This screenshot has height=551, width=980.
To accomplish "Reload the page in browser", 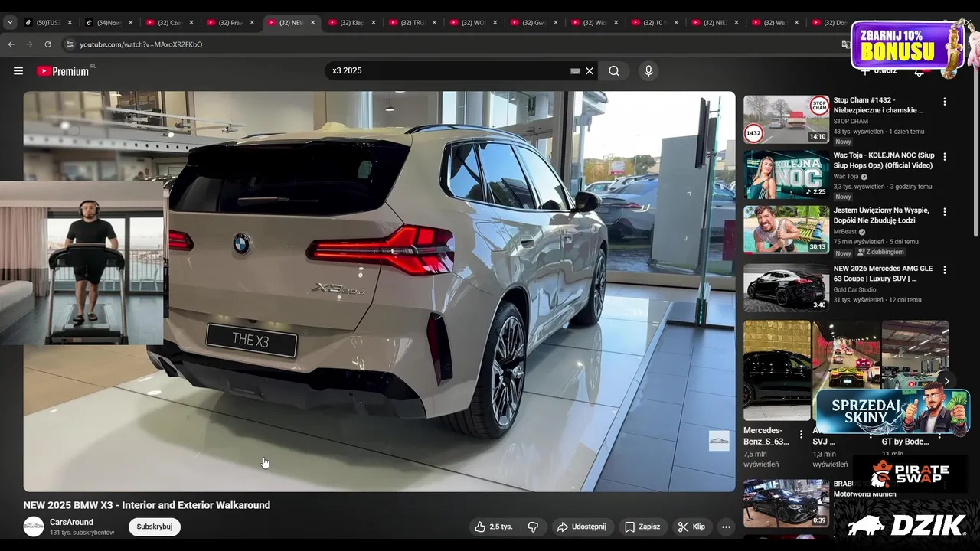I will 47,44.
